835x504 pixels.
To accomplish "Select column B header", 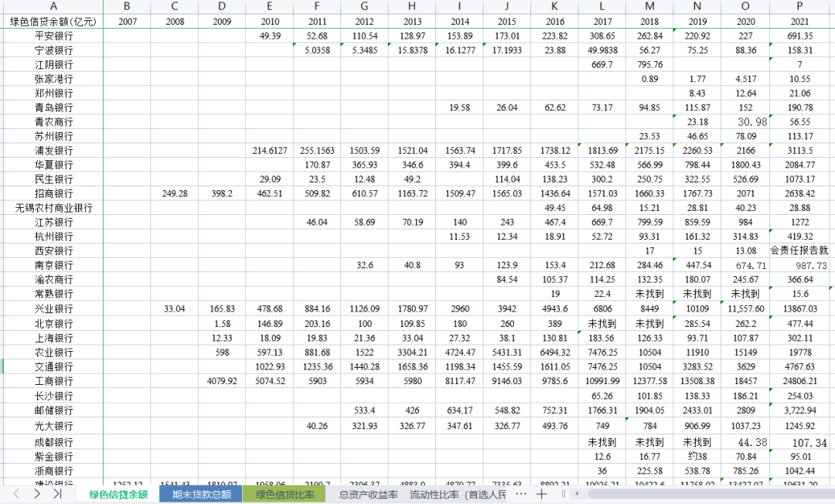I will [127, 6].
